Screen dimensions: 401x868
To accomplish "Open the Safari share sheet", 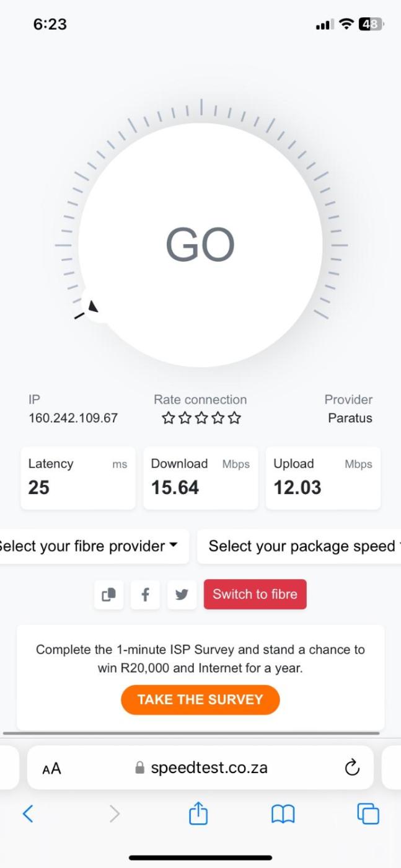I will pos(198,813).
